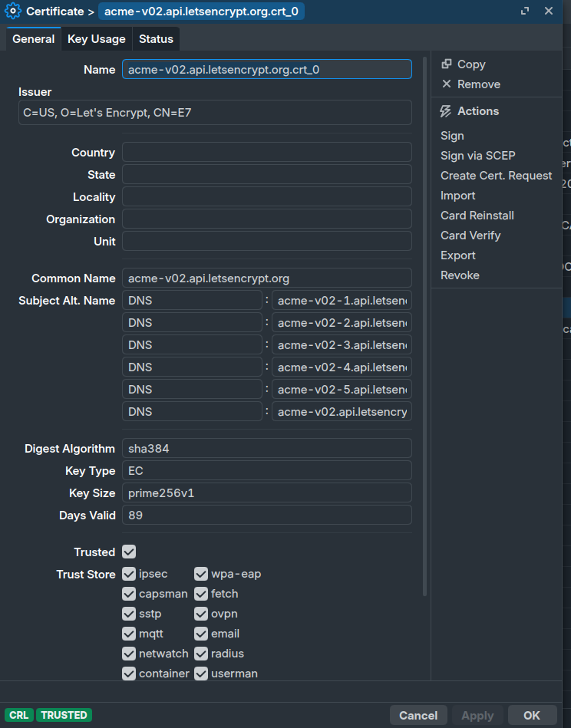The height and width of the screenshot is (728, 571).
Task: Uncheck container trust store
Action: click(x=129, y=674)
